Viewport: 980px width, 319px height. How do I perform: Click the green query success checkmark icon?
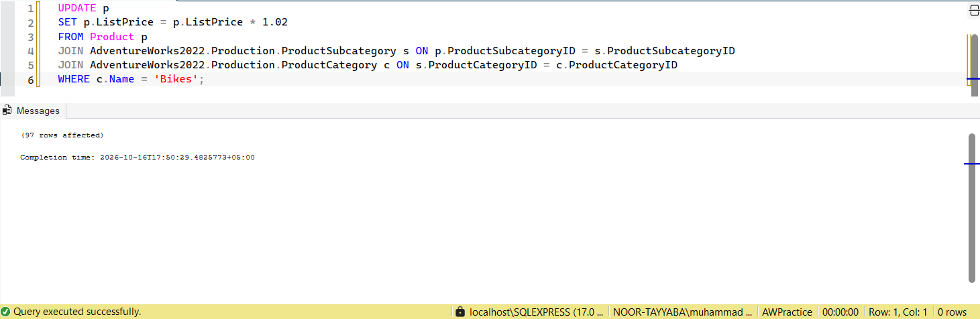click(x=6, y=312)
